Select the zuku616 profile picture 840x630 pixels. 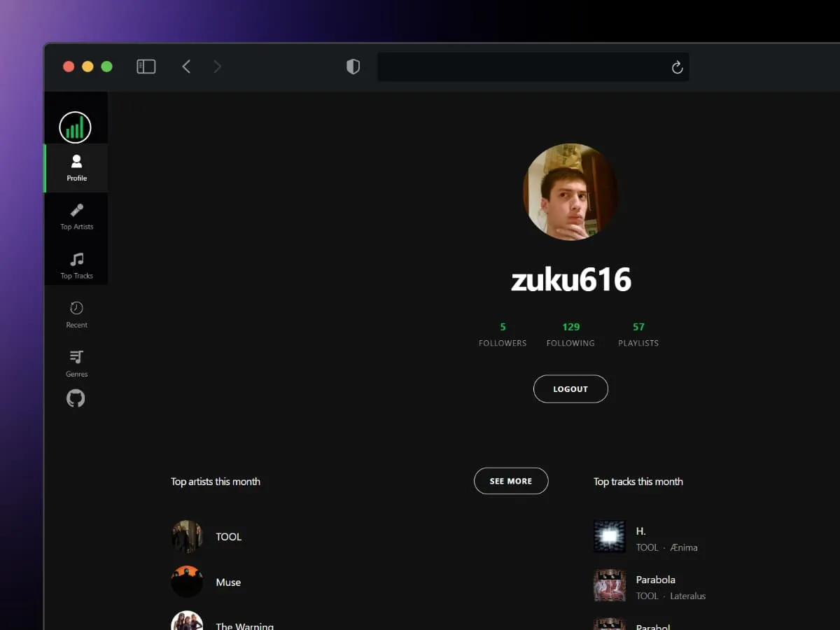pyautogui.click(x=570, y=192)
